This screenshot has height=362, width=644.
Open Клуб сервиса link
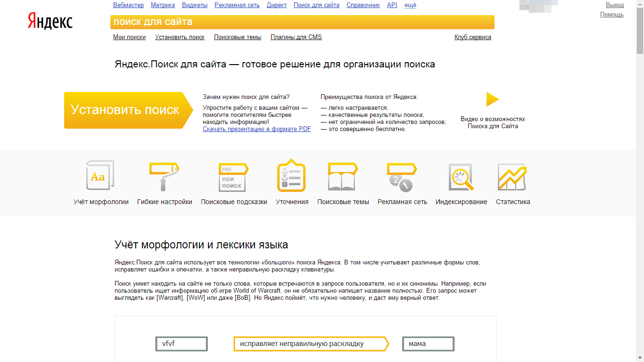[473, 37]
